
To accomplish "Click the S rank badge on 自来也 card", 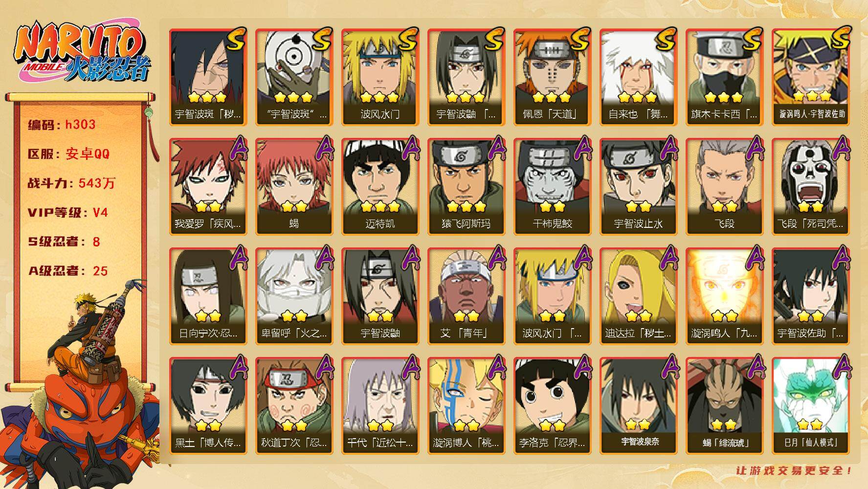I will [666, 39].
